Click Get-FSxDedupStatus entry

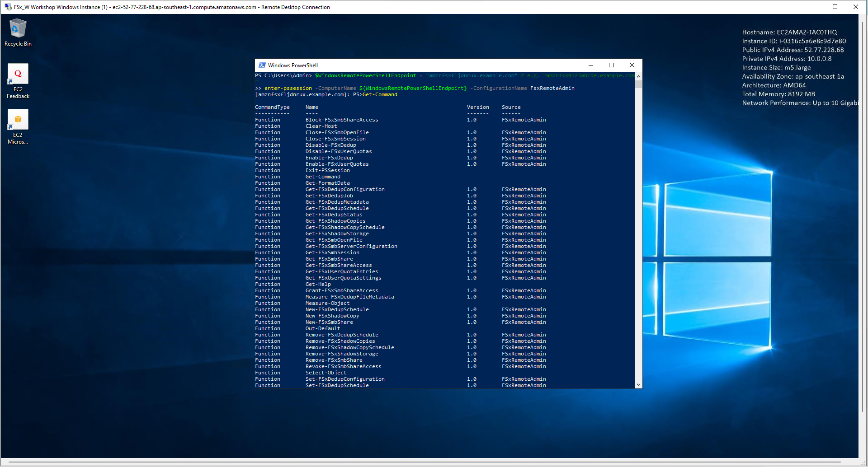coord(334,215)
